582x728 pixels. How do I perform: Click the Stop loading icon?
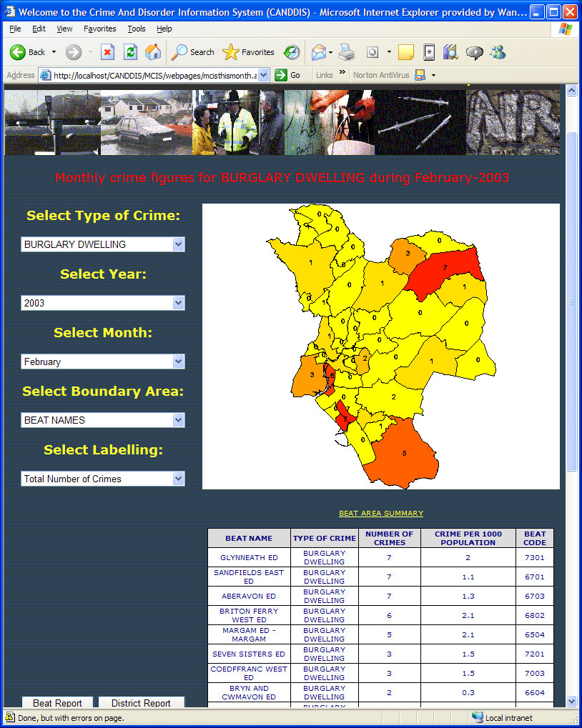pos(107,52)
